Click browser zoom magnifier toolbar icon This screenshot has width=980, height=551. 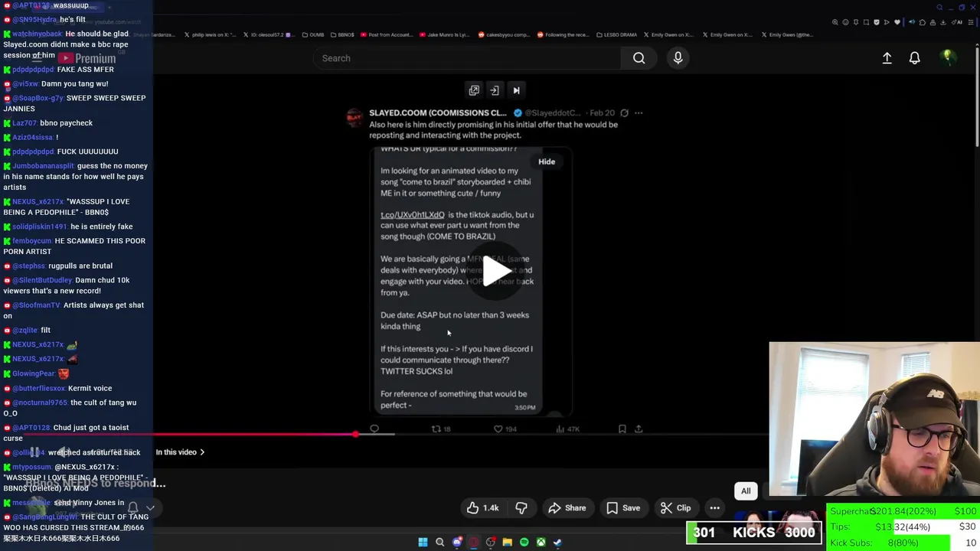(835, 22)
